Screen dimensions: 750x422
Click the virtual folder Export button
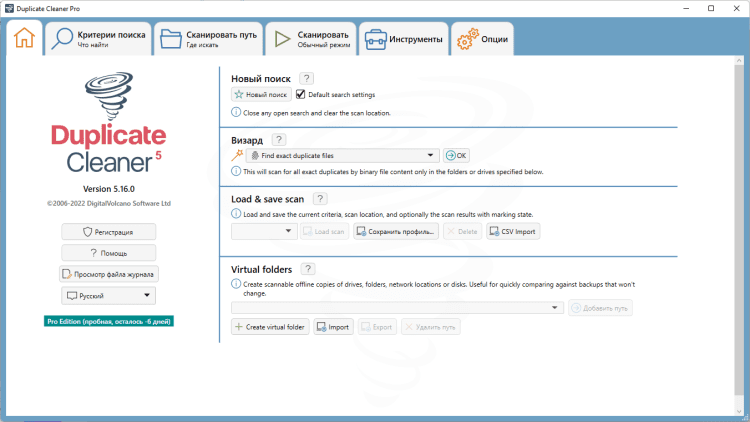pyautogui.click(x=377, y=327)
